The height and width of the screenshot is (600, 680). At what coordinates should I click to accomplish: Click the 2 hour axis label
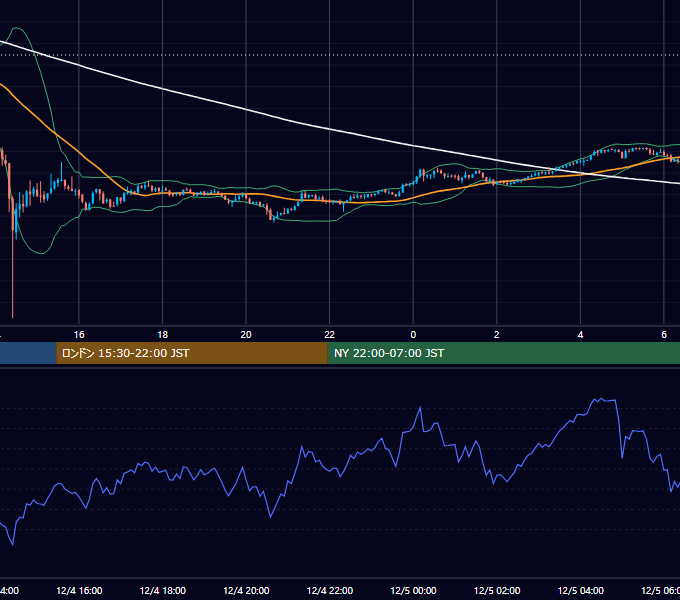coord(497,335)
